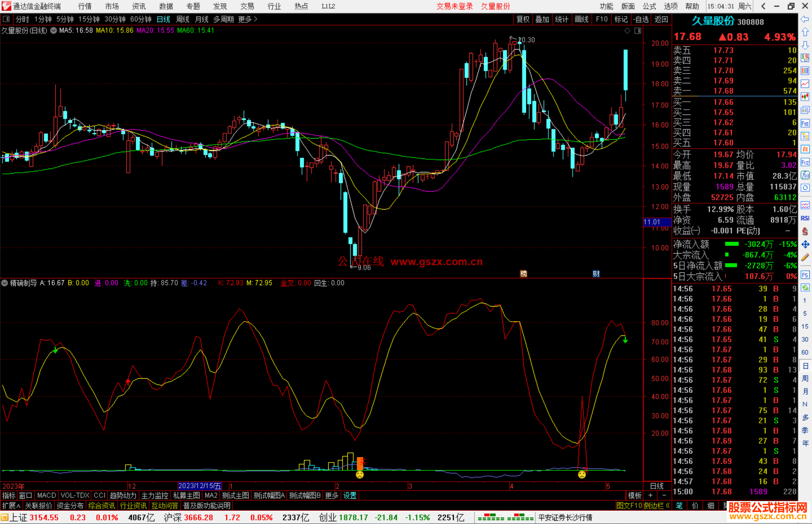Switch to the MACD indicator tab
This screenshot has width=812, height=524.
pyautogui.click(x=46, y=495)
